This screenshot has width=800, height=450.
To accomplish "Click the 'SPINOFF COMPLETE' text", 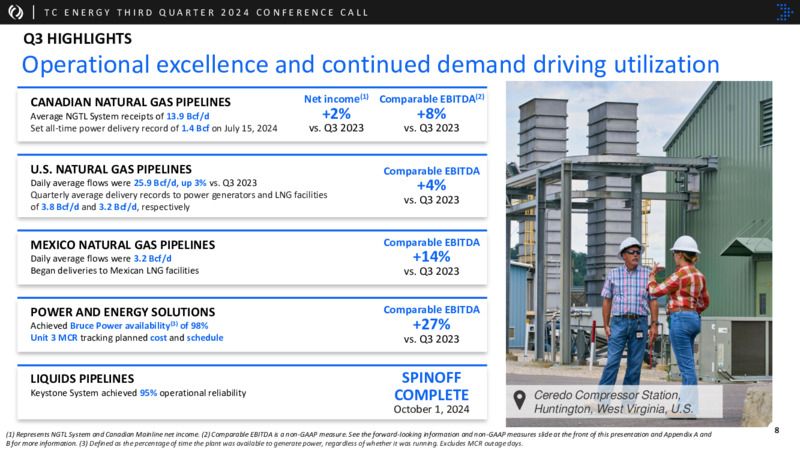I will [431, 386].
